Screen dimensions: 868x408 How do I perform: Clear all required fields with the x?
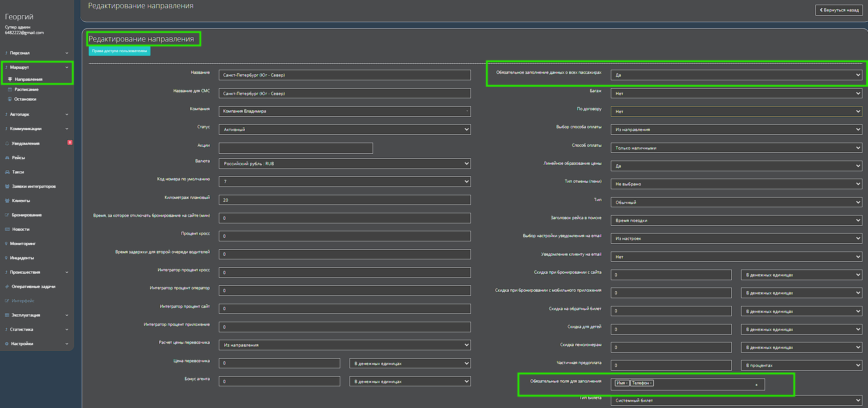pyautogui.click(x=756, y=385)
